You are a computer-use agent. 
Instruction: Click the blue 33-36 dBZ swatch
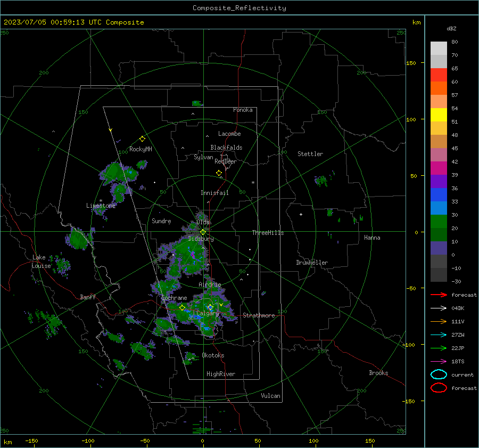(439, 195)
